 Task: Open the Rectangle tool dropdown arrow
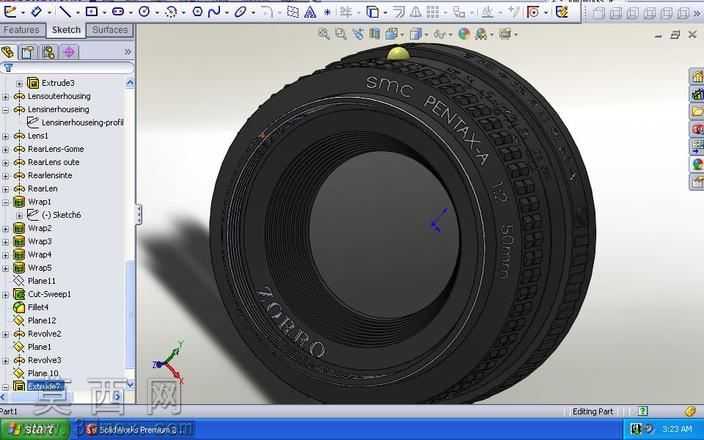tap(104, 13)
